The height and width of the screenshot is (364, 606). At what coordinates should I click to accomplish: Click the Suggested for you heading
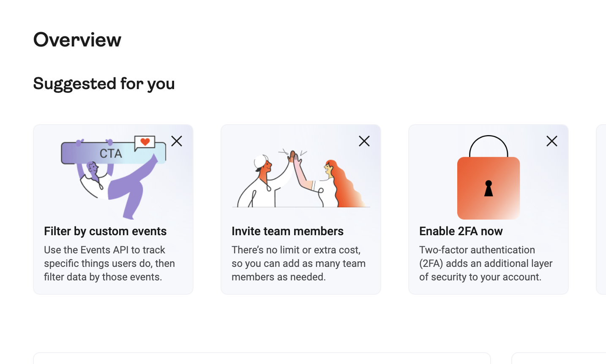click(x=104, y=84)
